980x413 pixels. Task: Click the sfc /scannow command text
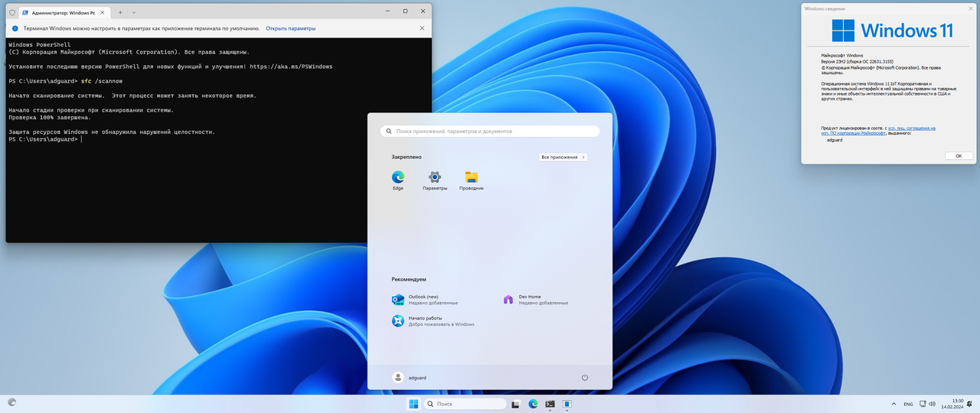102,81
